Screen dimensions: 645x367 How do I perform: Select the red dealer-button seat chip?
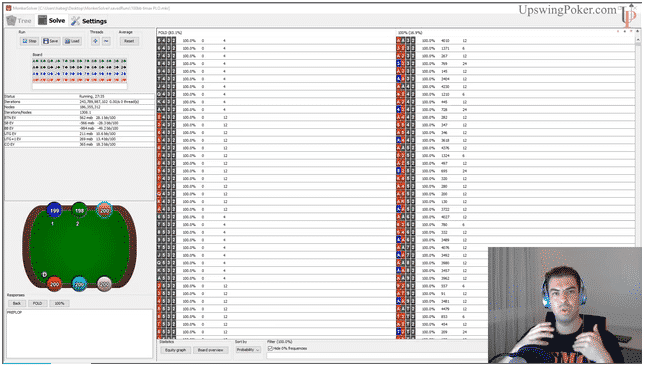[54, 284]
